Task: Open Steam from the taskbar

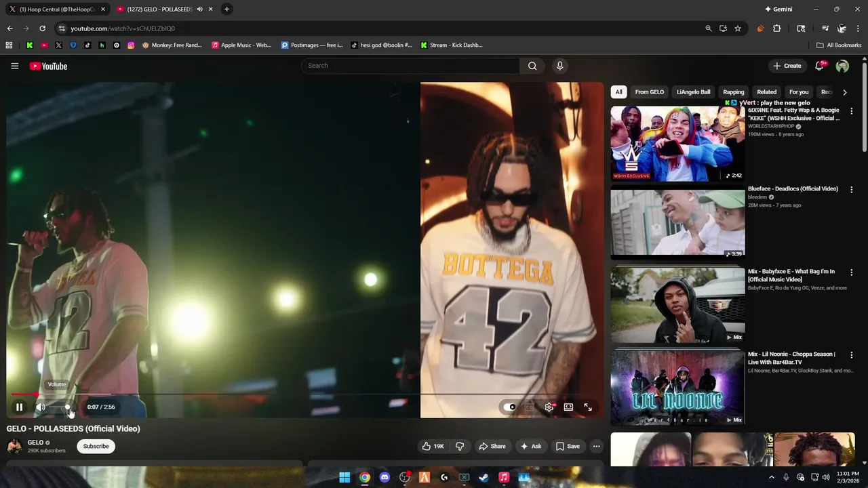Action: [484, 477]
